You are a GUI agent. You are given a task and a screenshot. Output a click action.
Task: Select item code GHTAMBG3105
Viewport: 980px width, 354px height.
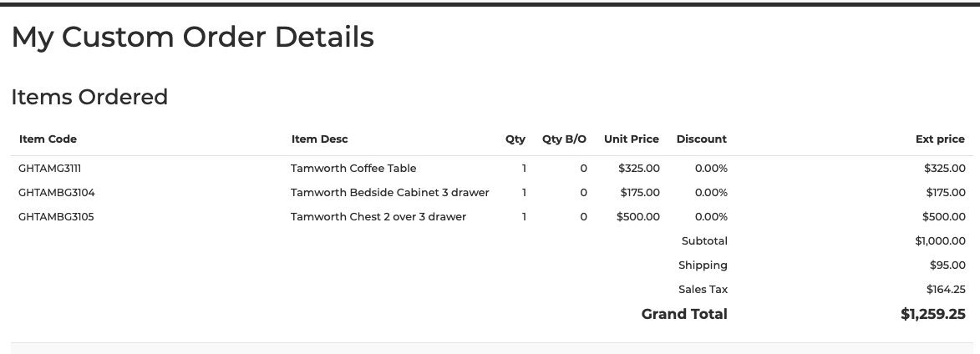(56, 217)
